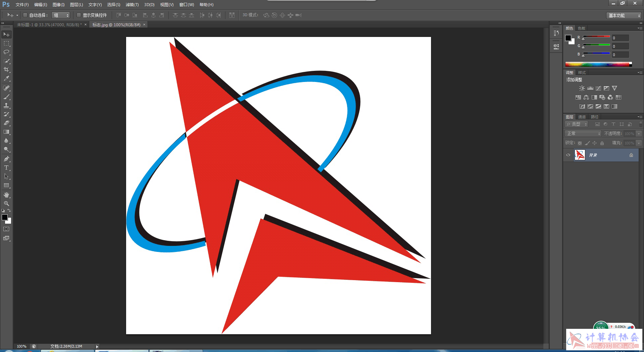Viewport: 644px width, 352px height.
Task: Select the Crop tool
Action: coord(6,70)
